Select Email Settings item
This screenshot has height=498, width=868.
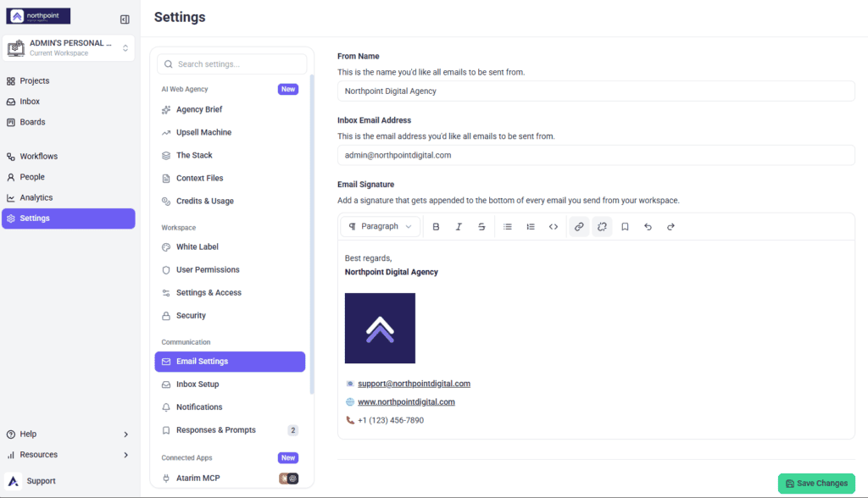point(230,362)
